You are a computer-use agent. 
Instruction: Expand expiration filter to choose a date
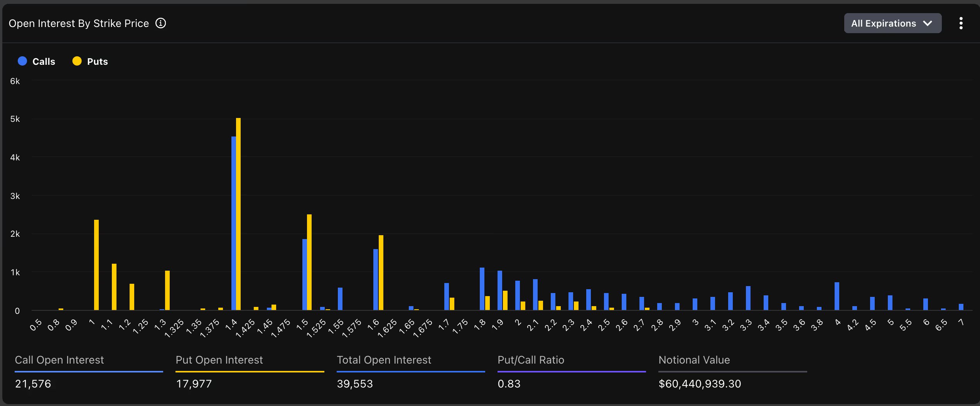tap(892, 23)
